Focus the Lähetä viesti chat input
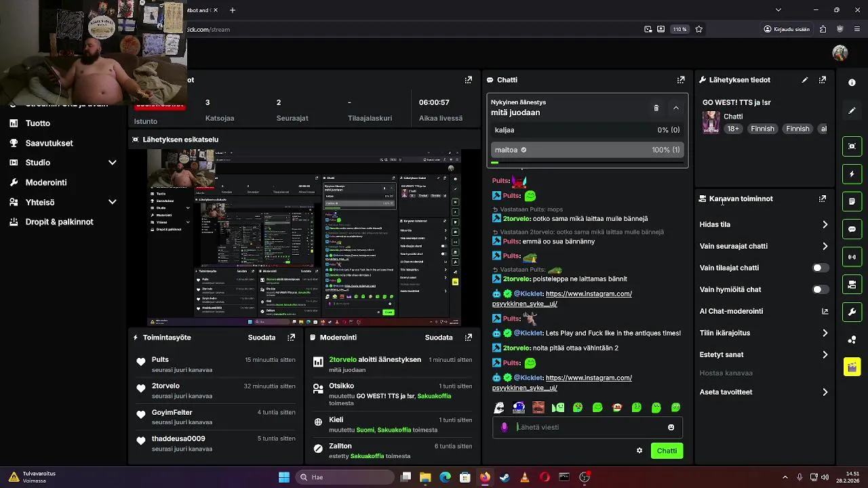 (x=587, y=427)
